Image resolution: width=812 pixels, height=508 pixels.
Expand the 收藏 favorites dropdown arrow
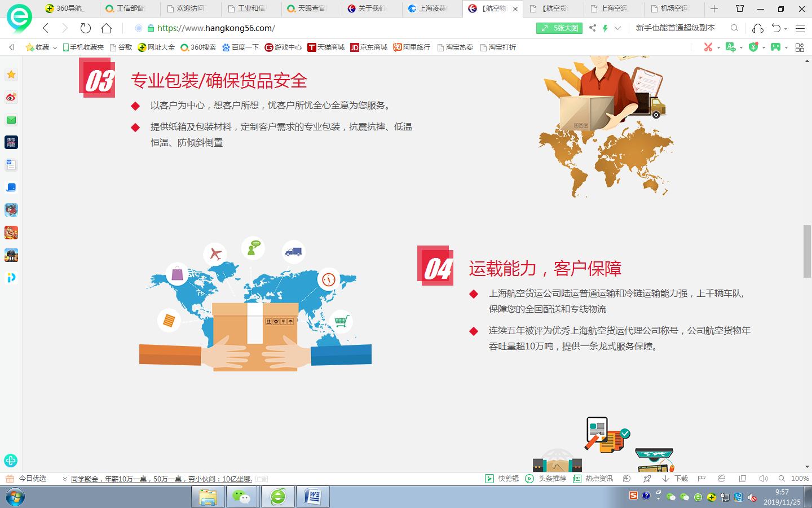click(55, 48)
